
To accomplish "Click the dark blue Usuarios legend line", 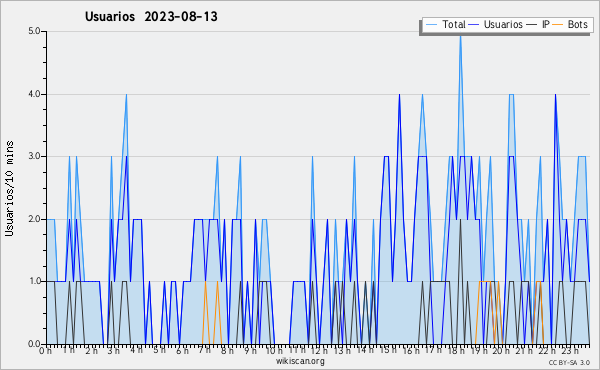I will click(x=474, y=25).
